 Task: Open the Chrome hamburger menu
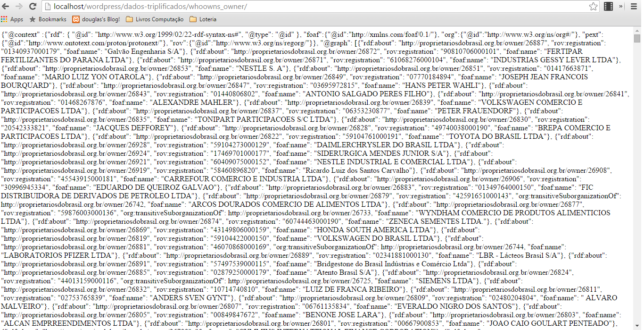635,7
